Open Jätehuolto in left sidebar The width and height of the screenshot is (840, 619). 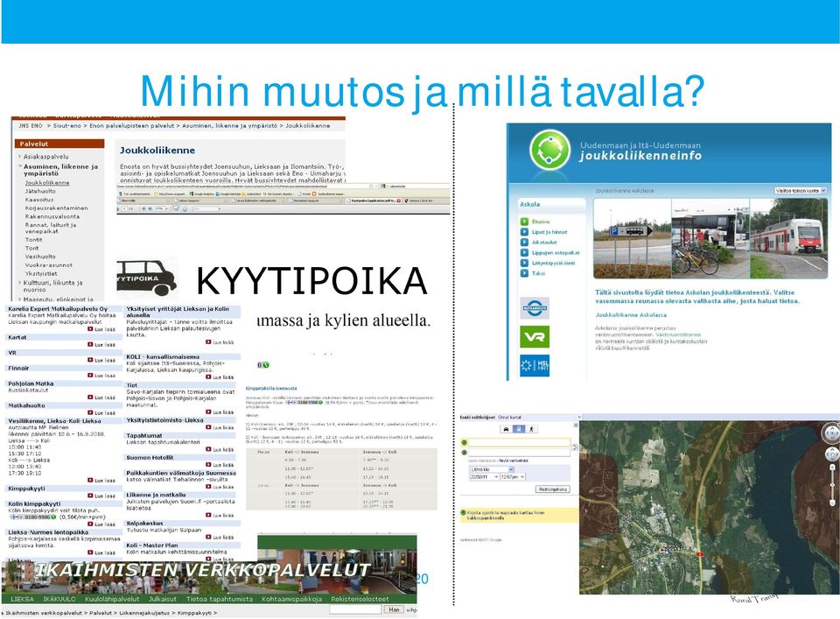[x=40, y=191]
